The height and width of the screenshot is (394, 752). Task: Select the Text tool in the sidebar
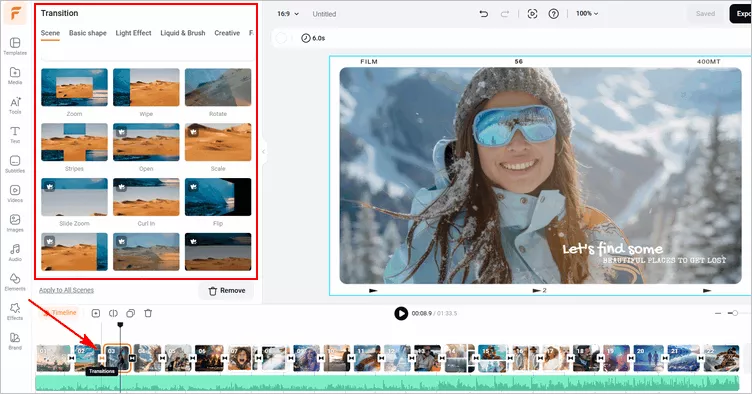click(15, 135)
